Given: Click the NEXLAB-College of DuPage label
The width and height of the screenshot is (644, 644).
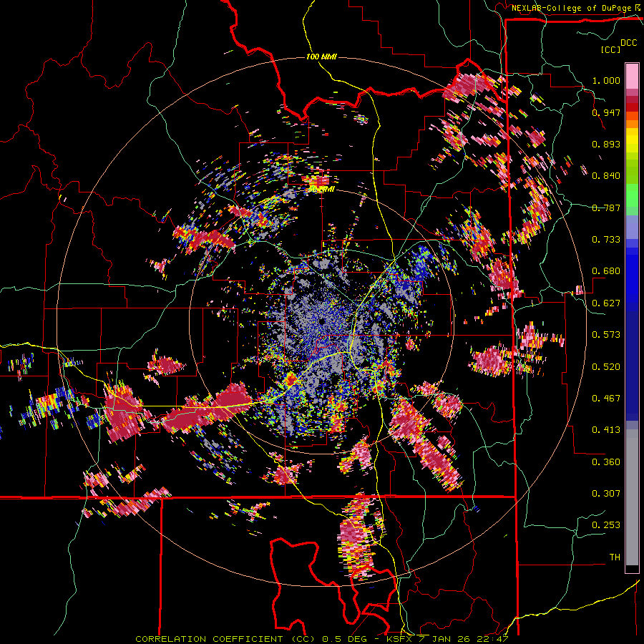Looking at the screenshot, I should pyautogui.click(x=572, y=8).
